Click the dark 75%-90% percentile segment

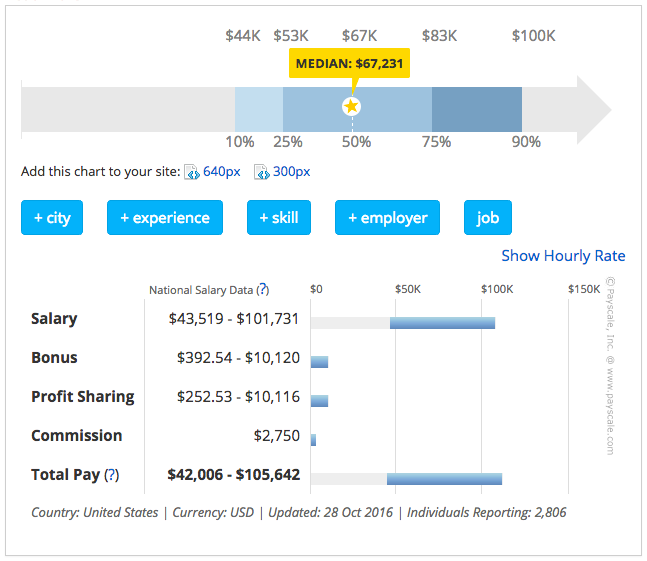tap(476, 108)
